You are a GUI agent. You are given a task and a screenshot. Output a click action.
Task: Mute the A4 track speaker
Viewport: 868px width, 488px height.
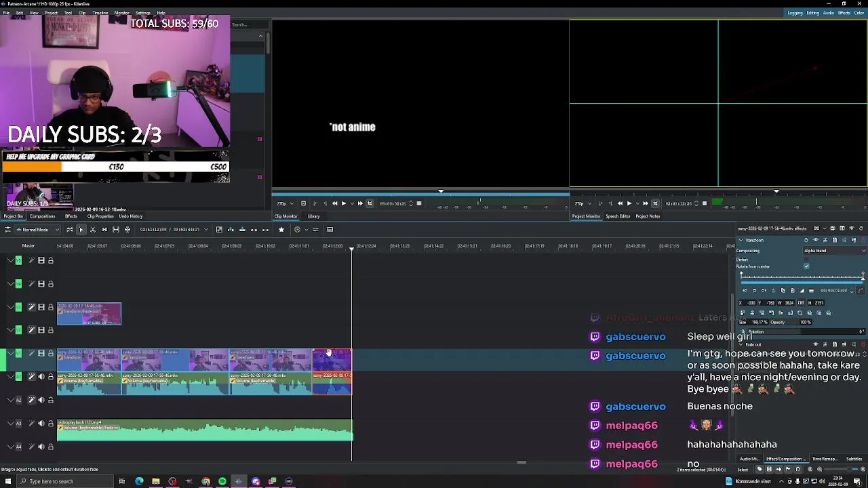tap(41, 447)
